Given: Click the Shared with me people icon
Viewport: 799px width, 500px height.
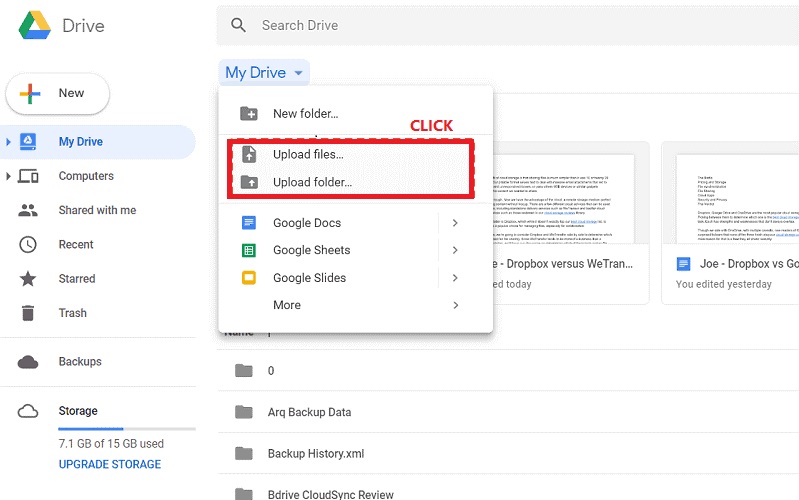Looking at the screenshot, I should (x=28, y=210).
